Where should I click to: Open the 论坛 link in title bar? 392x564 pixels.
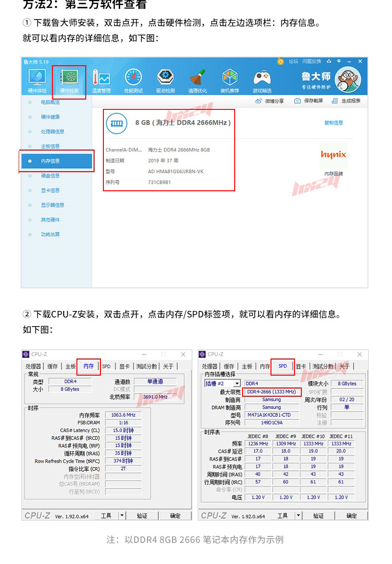coord(294,61)
